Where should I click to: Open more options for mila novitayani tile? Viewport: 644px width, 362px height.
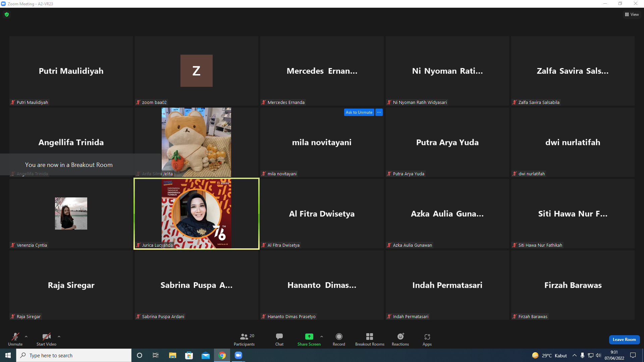(x=379, y=112)
